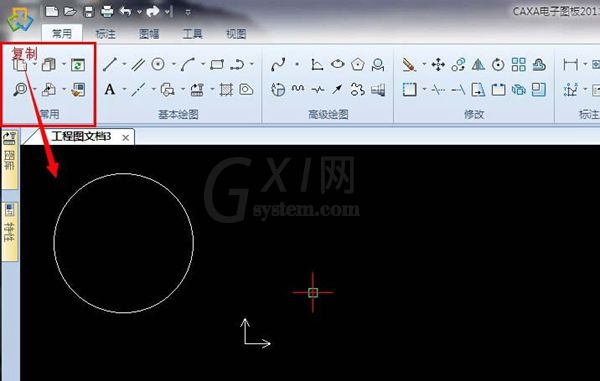Select the Erase tool in the 修改 group
Image resolution: width=600 pixels, height=381 pixels.
coord(409,64)
